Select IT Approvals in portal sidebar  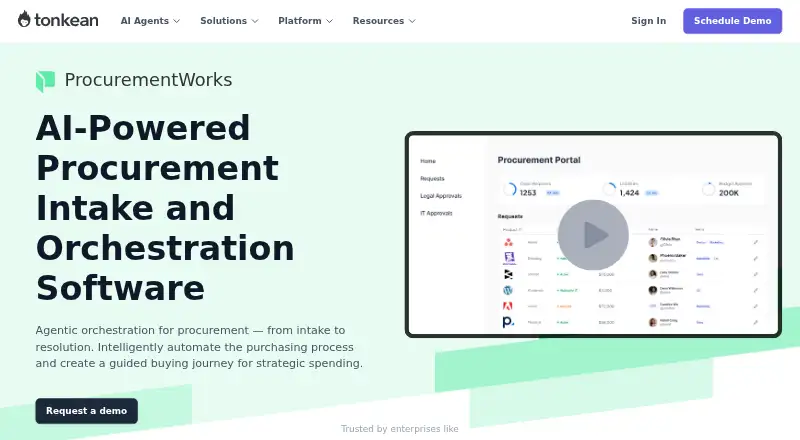point(436,213)
